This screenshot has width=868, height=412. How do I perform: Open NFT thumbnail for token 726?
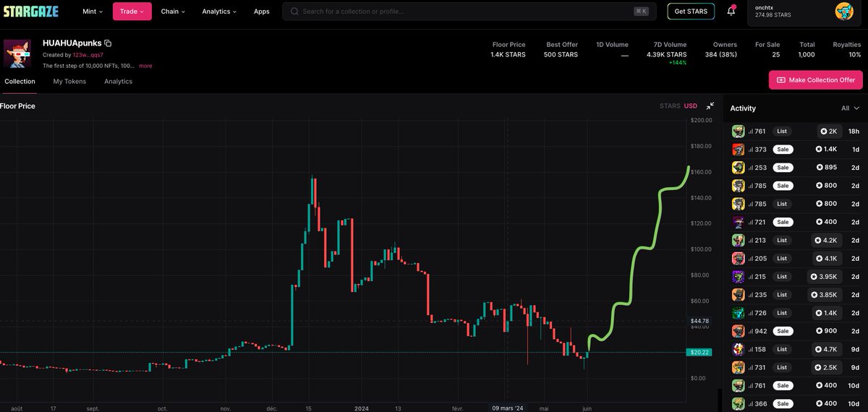[x=739, y=313]
